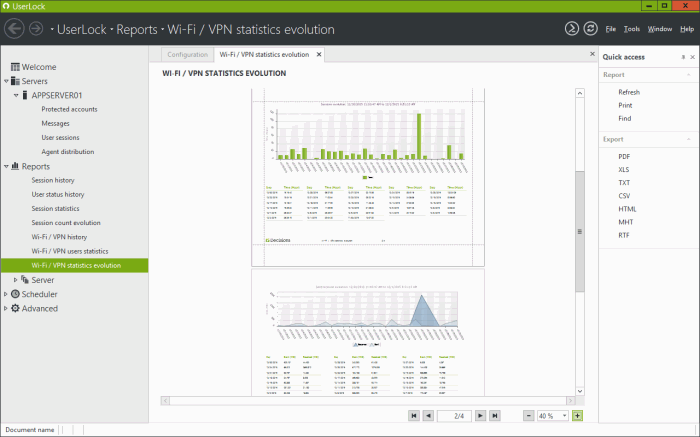700x437 pixels.
Task: Export report as PDF
Action: (x=624, y=157)
